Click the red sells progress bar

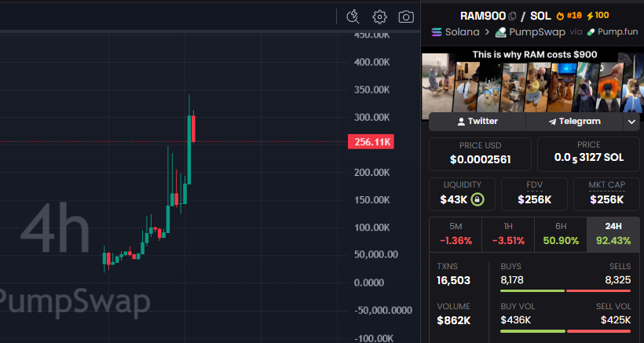click(598, 291)
